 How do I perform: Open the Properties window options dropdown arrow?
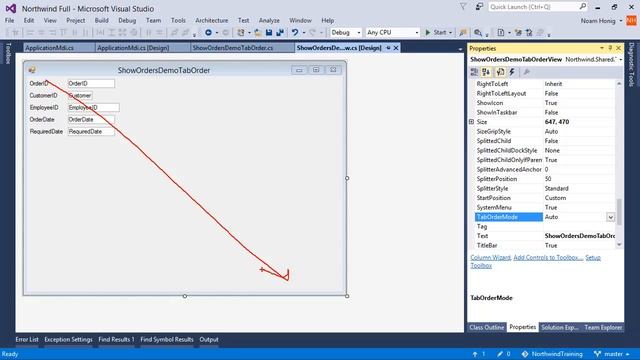(x=602, y=48)
